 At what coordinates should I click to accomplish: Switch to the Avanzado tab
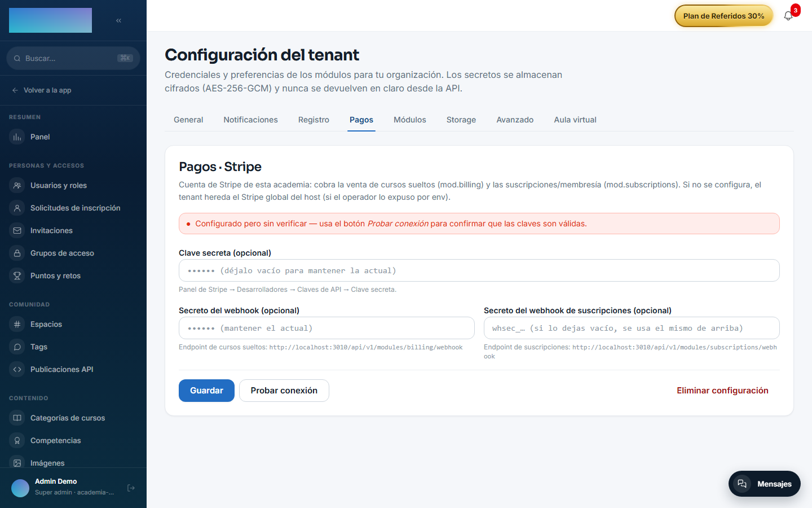[515, 120]
